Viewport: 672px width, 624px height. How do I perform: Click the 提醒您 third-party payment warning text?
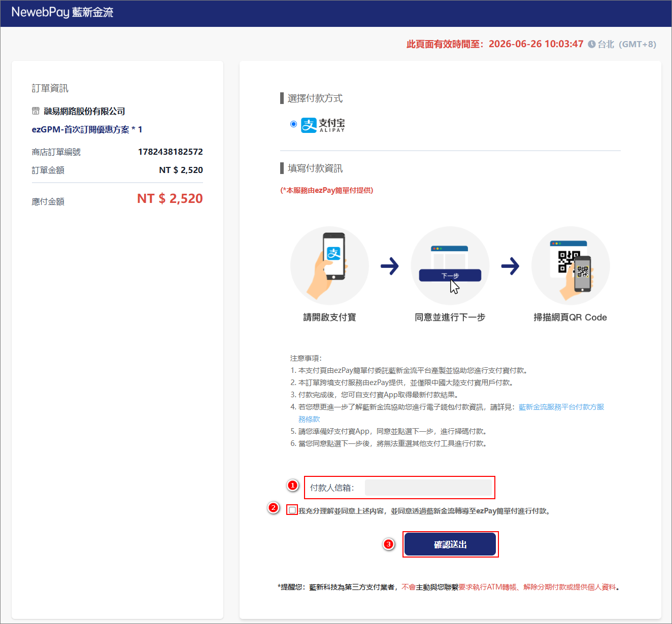coord(449,587)
